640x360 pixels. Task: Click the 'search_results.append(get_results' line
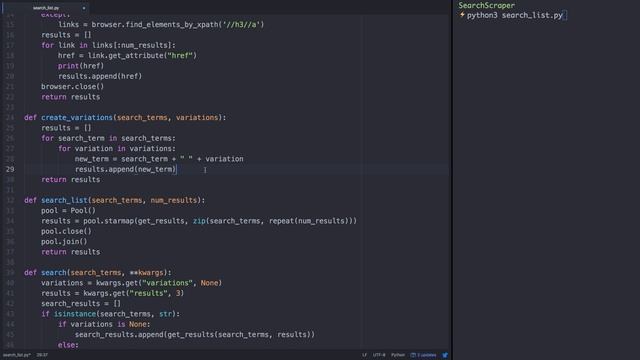pos(195,335)
